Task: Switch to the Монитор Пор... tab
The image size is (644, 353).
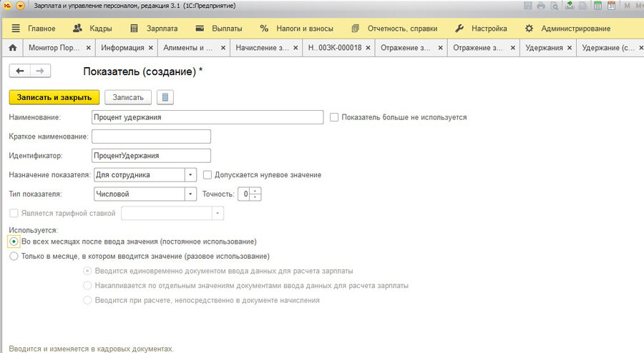Action: click(54, 48)
